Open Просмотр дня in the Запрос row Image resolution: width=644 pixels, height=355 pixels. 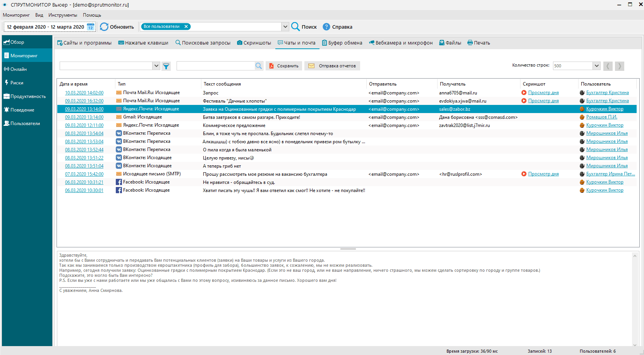click(x=543, y=93)
